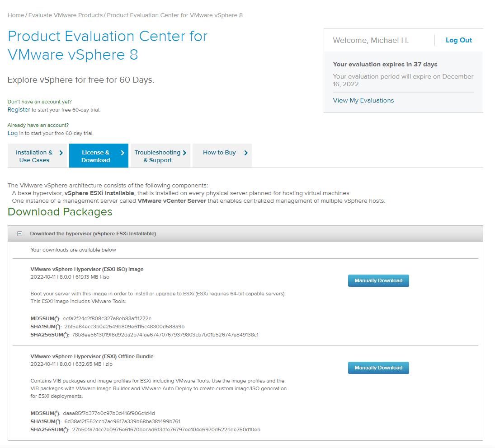Click the Log in link
495x448 pixels.
13,133
